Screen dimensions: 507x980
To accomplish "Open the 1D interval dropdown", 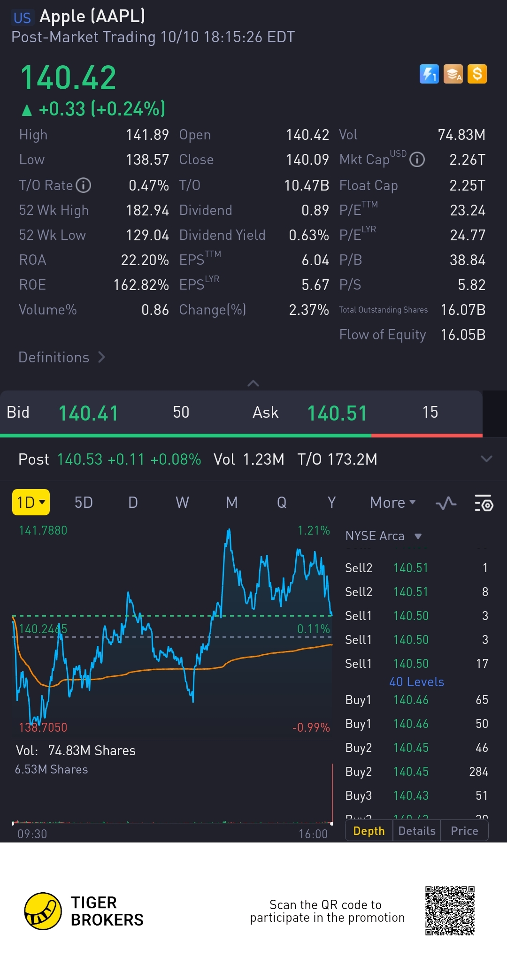I will [31, 503].
